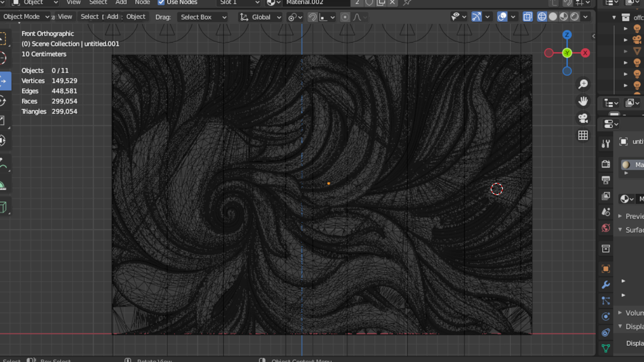Toggle viewport gizmos display button
Viewport: 644px width, 362px height.
[x=476, y=17]
